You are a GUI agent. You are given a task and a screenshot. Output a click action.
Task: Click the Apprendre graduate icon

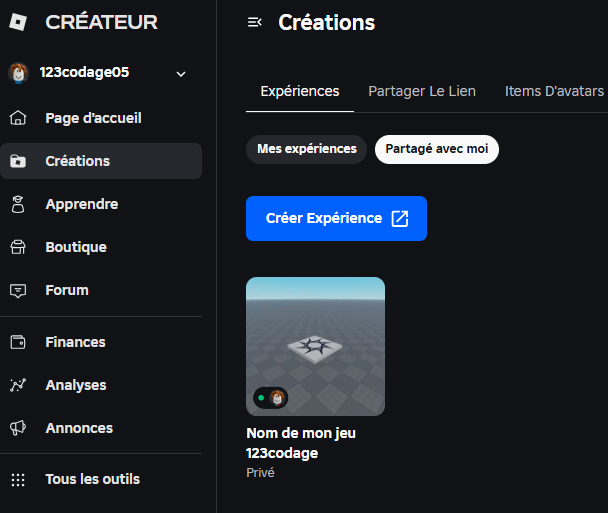pyautogui.click(x=18, y=204)
